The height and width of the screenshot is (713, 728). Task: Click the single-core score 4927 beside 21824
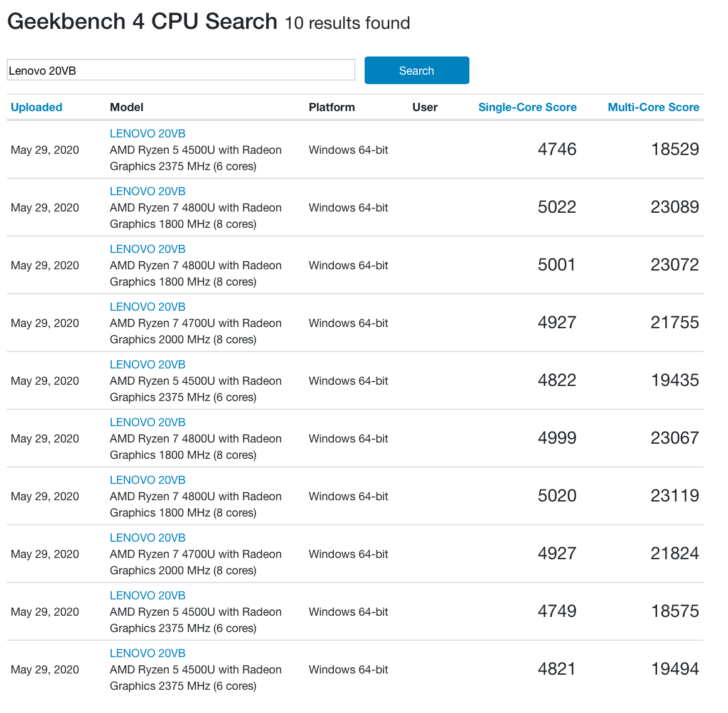click(557, 554)
